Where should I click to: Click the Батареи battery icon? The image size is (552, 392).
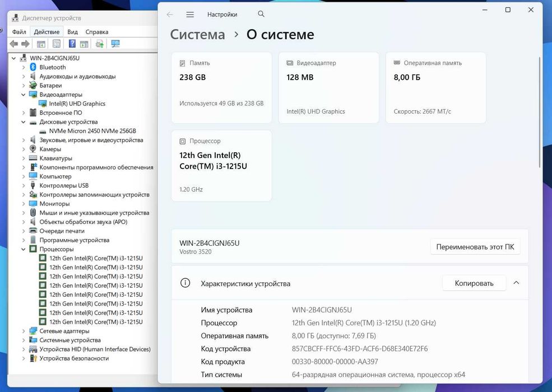coord(33,85)
